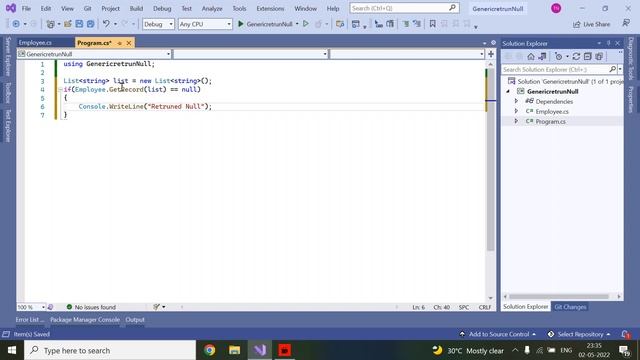Image resolution: width=640 pixels, height=360 pixels.
Task: Undo the last edit
Action: (x=106, y=24)
